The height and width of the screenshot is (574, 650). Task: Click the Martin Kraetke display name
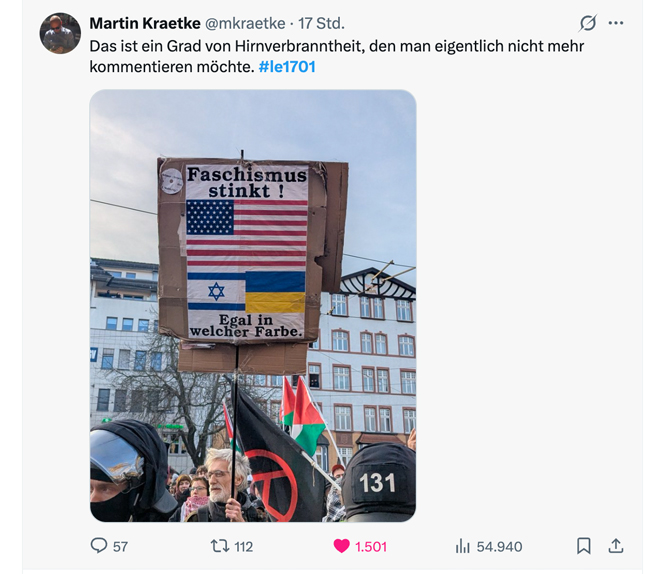(145, 24)
